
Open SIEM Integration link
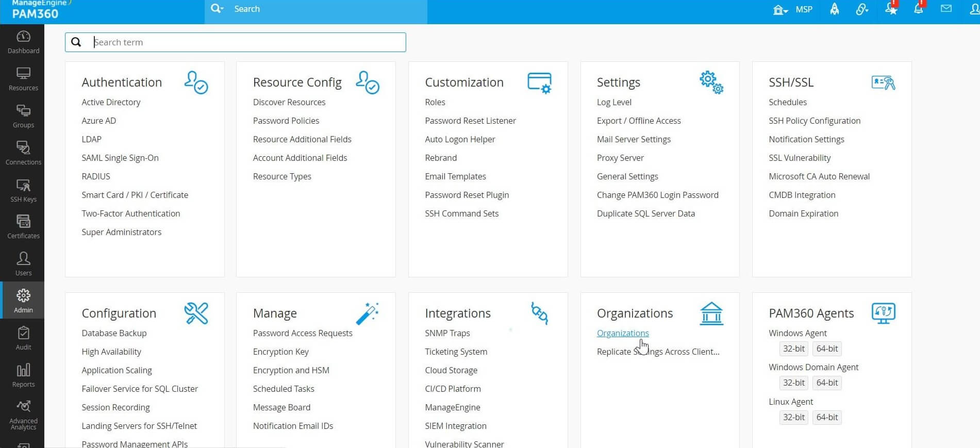point(456,426)
